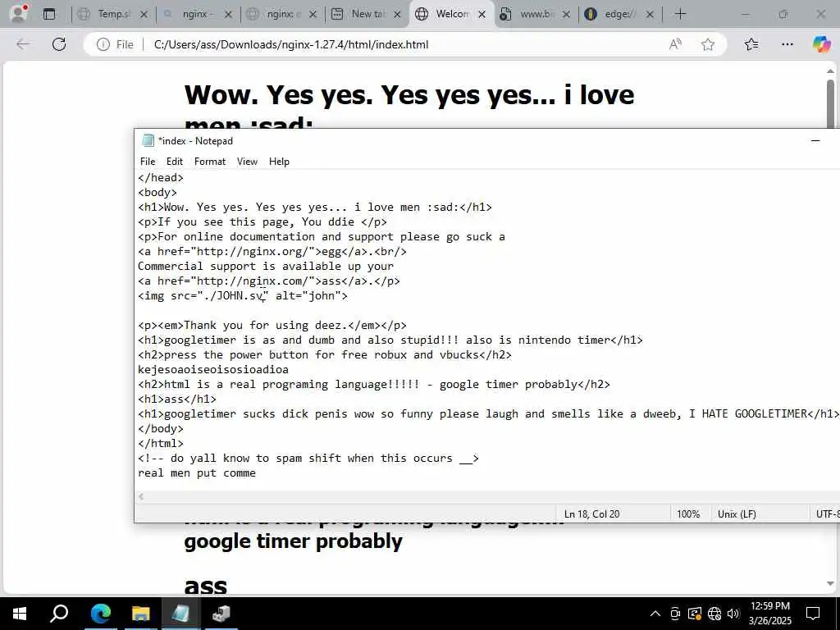Click the 'press the power button' h2 line
Screen dimensions: 840x630
(325, 354)
